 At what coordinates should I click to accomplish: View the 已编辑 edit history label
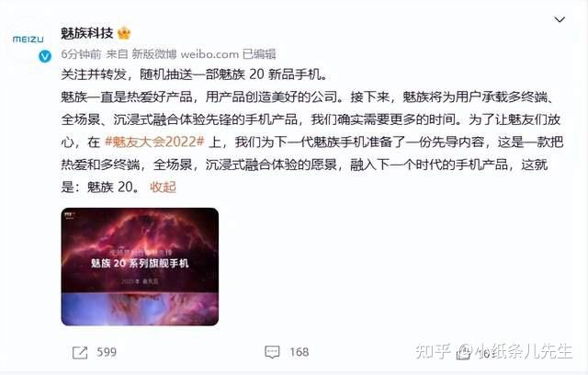tap(259, 54)
